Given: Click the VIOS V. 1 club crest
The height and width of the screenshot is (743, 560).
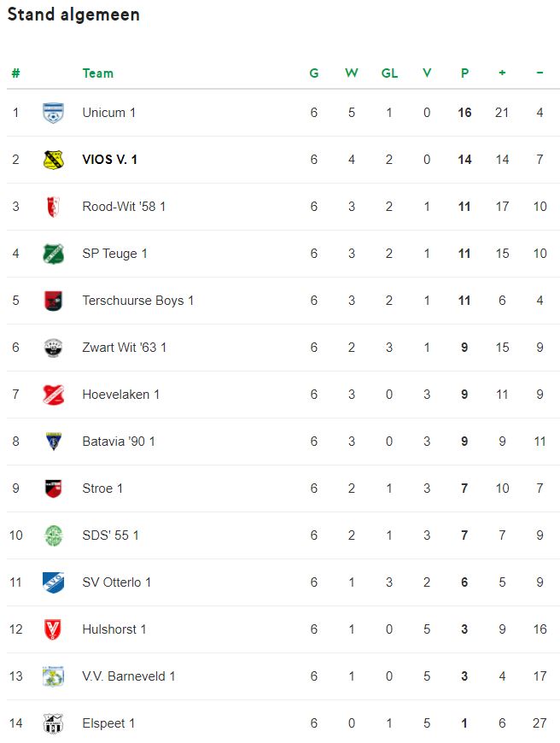Looking at the screenshot, I should 53,160.
